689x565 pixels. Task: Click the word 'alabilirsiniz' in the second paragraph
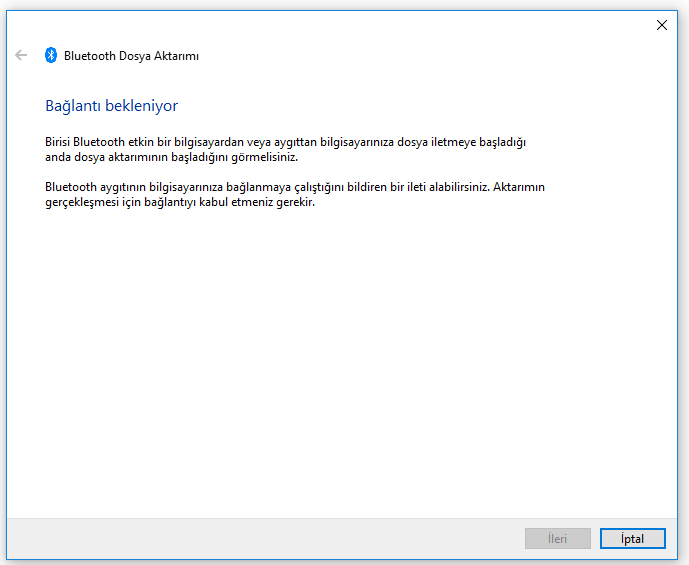pyautogui.click(x=450, y=187)
